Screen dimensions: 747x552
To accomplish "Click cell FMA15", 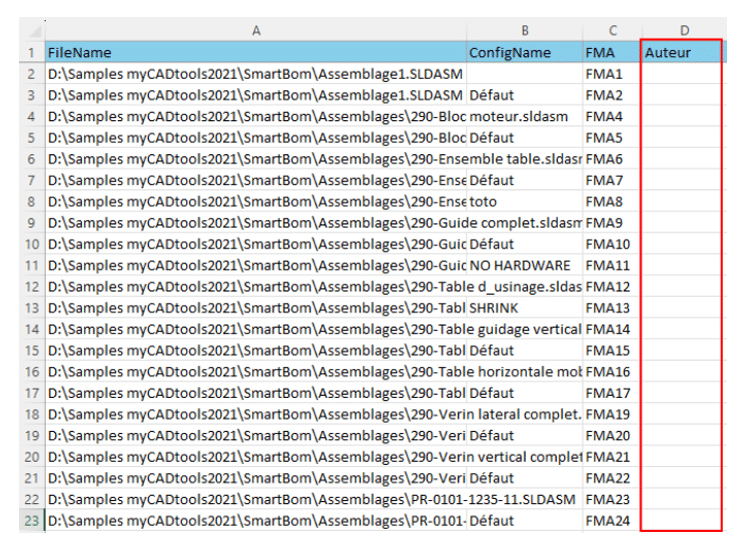I will pos(612,351).
